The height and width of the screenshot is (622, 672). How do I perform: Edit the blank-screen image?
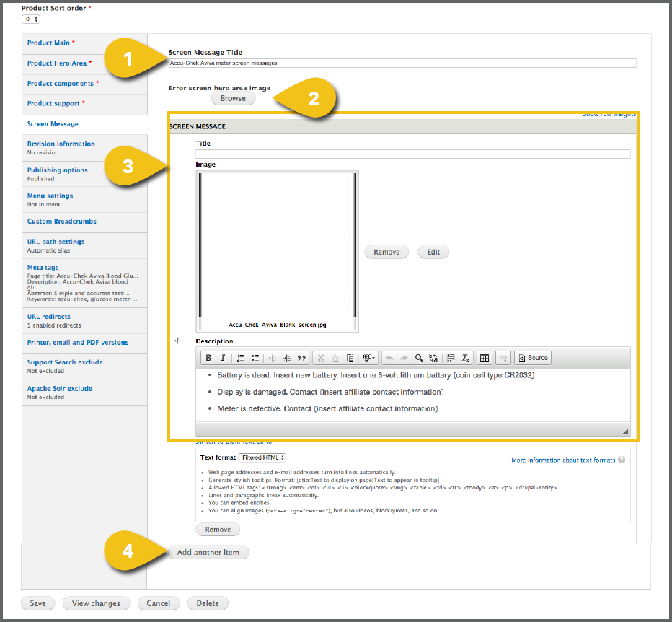[x=433, y=252]
